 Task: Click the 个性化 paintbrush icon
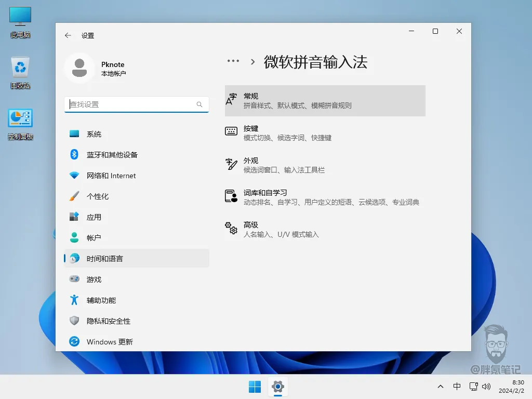coord(74,196)
